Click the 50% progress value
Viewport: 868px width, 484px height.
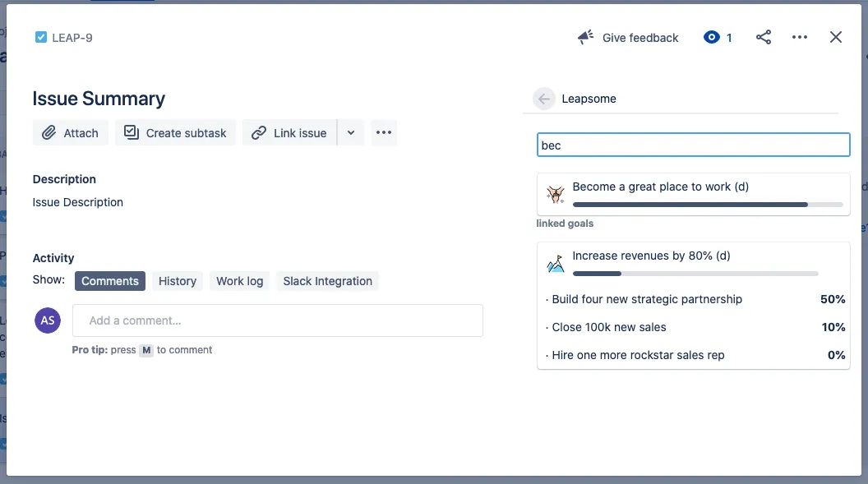833,299
